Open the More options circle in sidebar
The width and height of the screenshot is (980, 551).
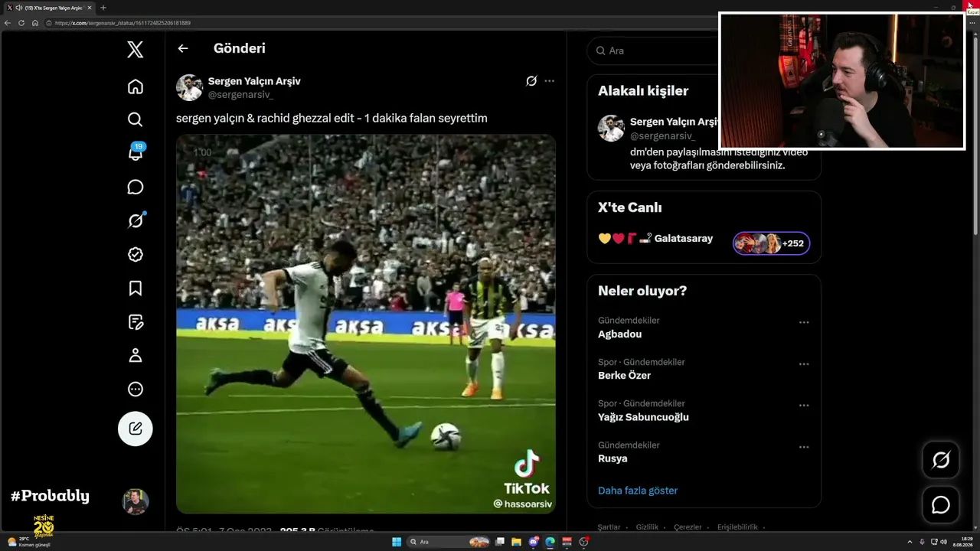pyautogui.click(x=136, y=389)
